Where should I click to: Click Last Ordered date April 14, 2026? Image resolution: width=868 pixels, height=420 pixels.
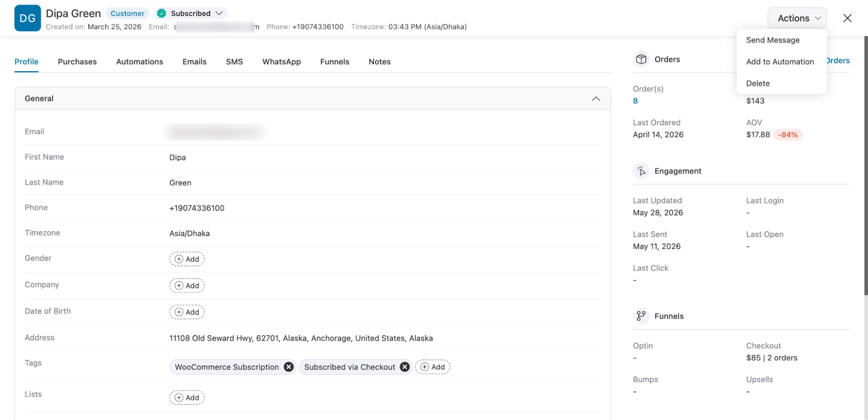tap(658, 135)
